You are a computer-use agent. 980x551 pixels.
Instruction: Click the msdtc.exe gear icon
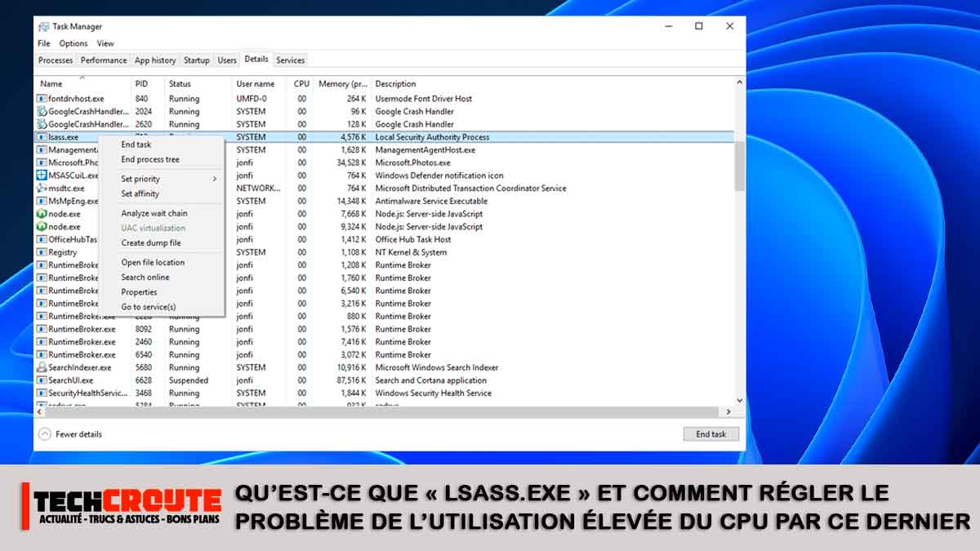pos(42,188)
